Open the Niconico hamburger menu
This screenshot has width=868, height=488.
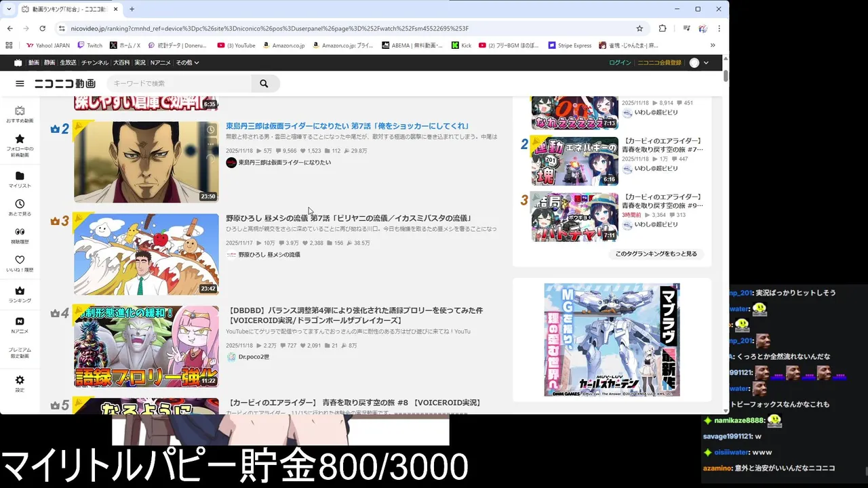(20, 83)
